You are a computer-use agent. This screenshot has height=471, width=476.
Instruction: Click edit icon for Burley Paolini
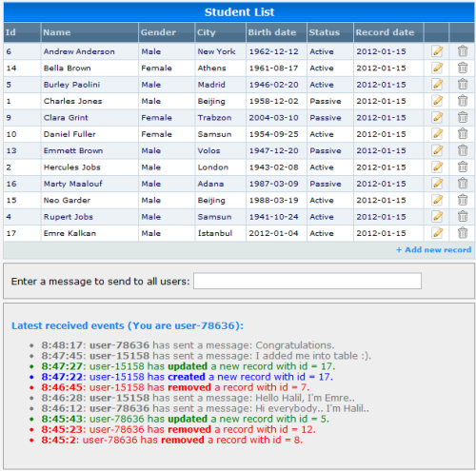(437, 84)
